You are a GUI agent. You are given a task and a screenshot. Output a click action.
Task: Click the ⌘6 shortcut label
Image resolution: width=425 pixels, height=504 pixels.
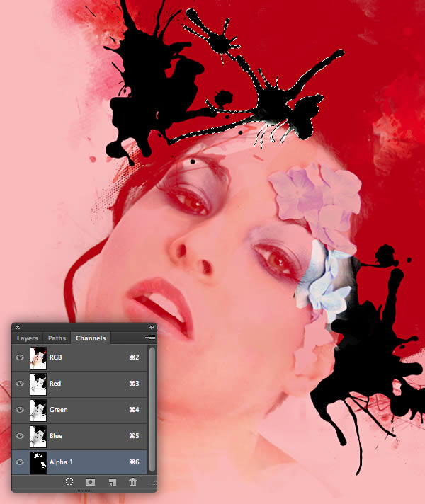pyautogui.click(x=134, y=462)
